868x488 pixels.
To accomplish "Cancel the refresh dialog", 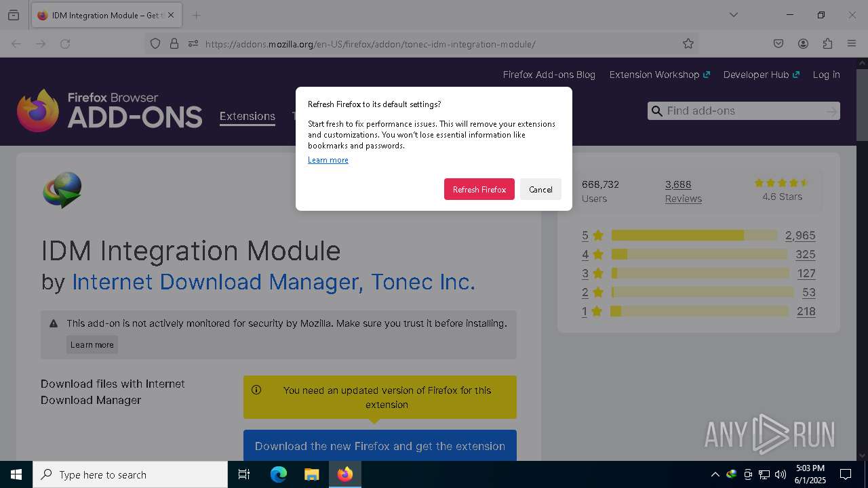I will pyautogui.click(x=540, y=189).
